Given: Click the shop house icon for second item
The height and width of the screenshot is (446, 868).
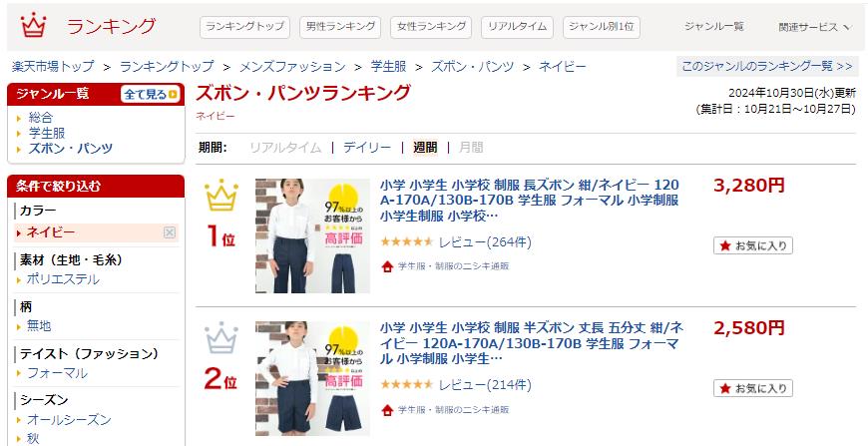Looking at the screenshot, I should point(387,410).
